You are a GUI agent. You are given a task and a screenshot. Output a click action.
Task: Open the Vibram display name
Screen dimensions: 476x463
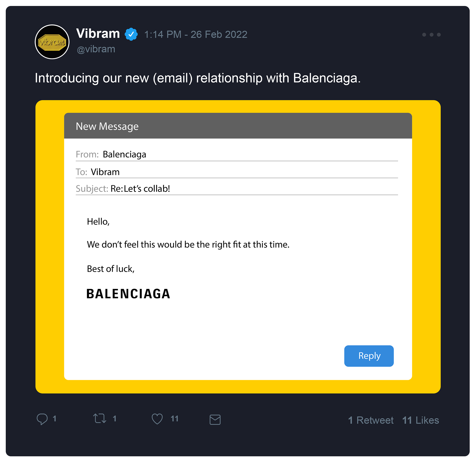click(98, 33)
